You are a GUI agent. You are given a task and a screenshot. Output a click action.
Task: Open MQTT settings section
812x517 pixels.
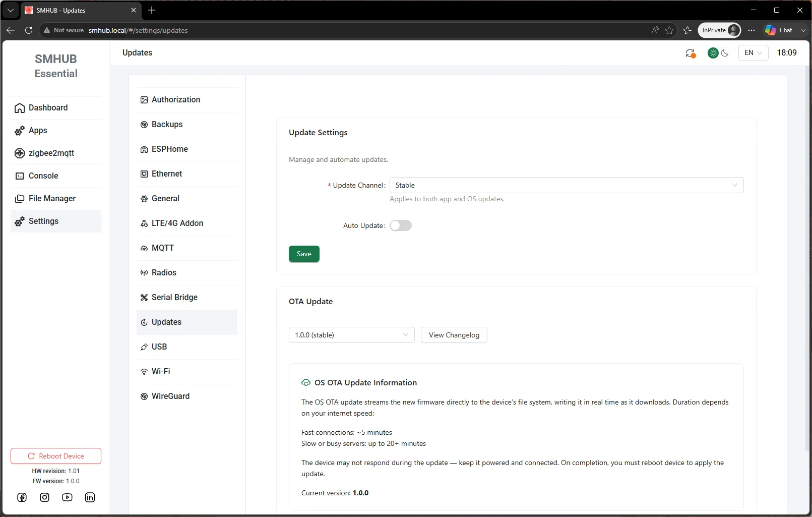[x=187, y=248]
